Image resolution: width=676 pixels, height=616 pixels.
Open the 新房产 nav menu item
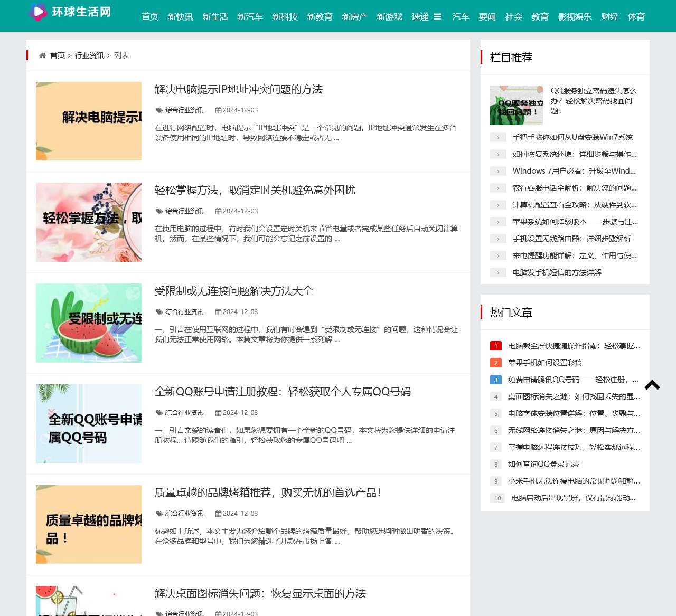point(355,17)
